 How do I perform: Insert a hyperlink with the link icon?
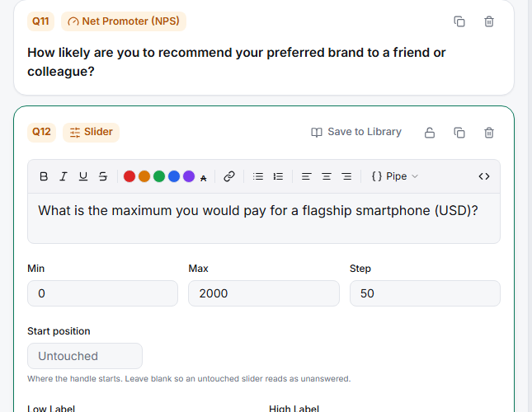pos(229,176)
